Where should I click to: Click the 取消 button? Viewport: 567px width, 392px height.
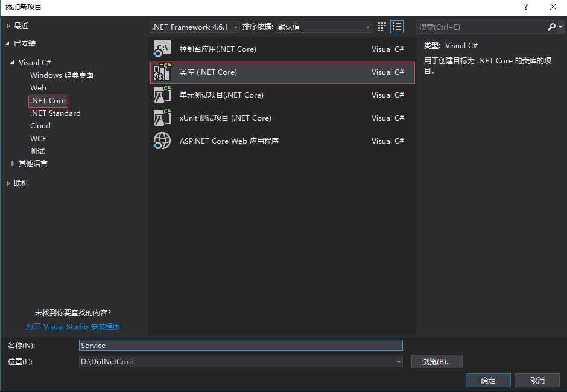(537, 381)
